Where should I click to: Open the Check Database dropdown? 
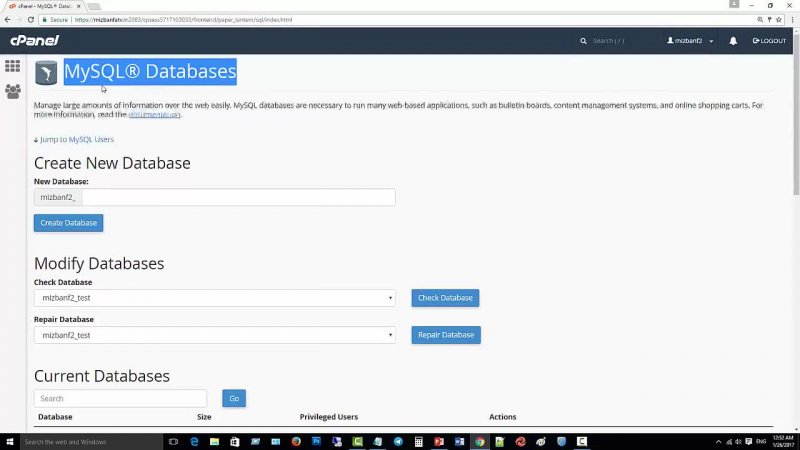tap(214, 298)
